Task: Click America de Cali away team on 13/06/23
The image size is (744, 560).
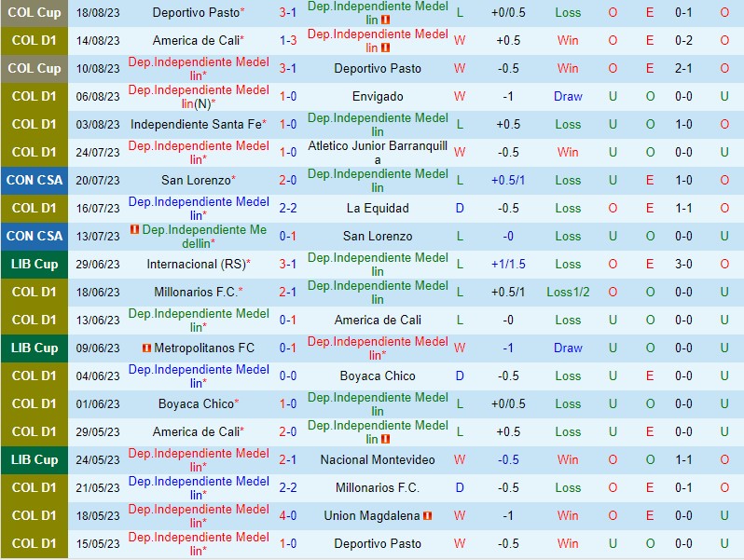Action: coord(378,321)
